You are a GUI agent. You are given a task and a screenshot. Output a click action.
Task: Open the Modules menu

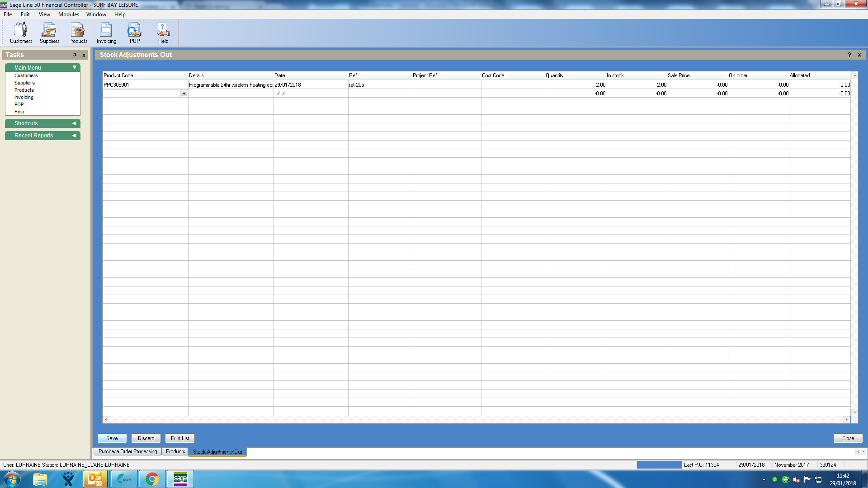[x=68, y=14]
